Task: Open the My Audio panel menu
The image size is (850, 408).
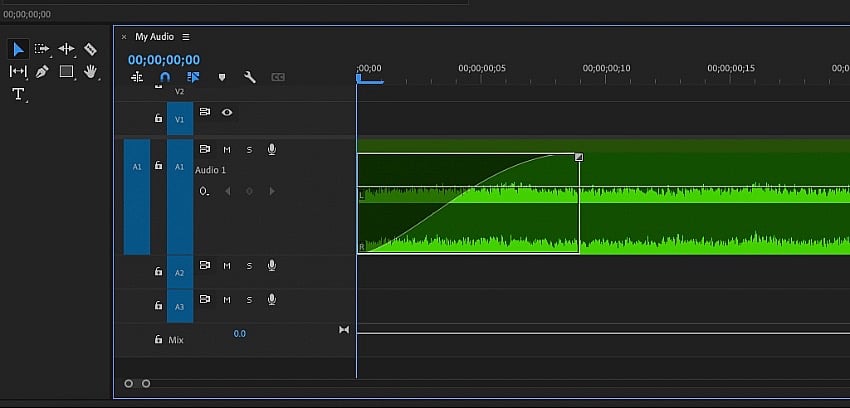Action: (x=186, y=37)
